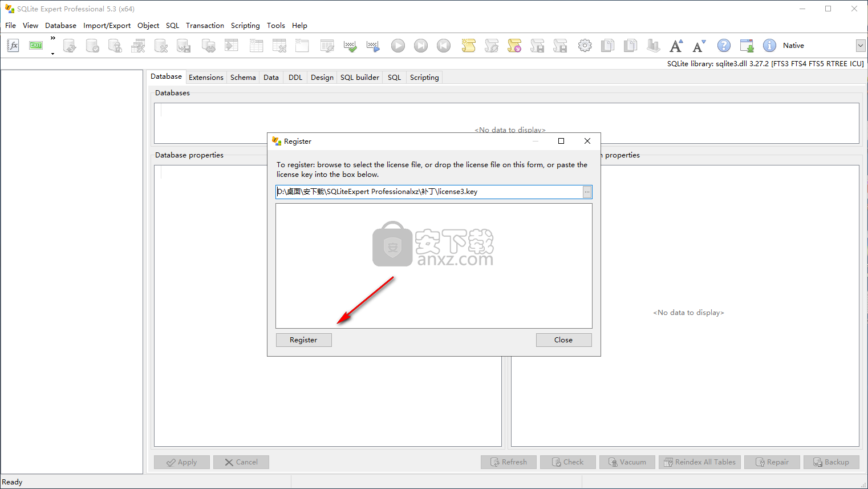Open the Database menu
Screen dimensions: 868x489
(x=61, y=26)
